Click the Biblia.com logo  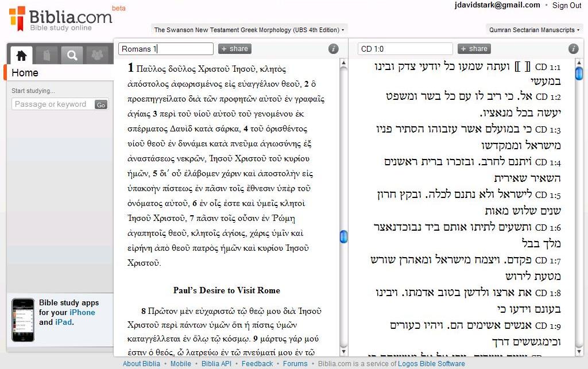(x=61, y=18)
